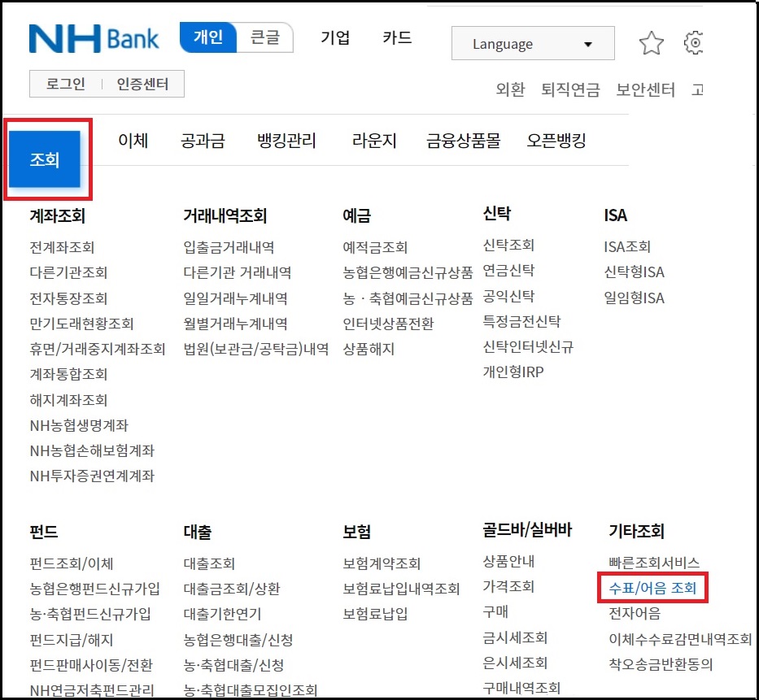This screenshot has width=759, height=700.
Task: Open the 이체 transfer menu
Action: point(133,140)
